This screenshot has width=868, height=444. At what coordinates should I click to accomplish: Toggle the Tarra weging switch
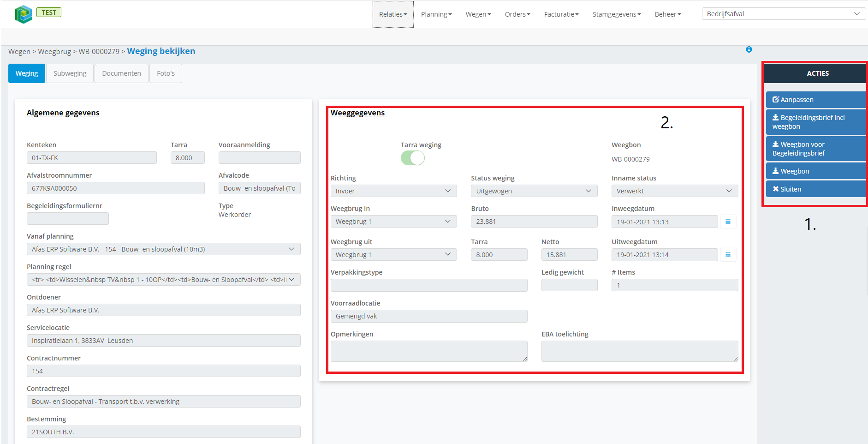(x=413, y=158)
